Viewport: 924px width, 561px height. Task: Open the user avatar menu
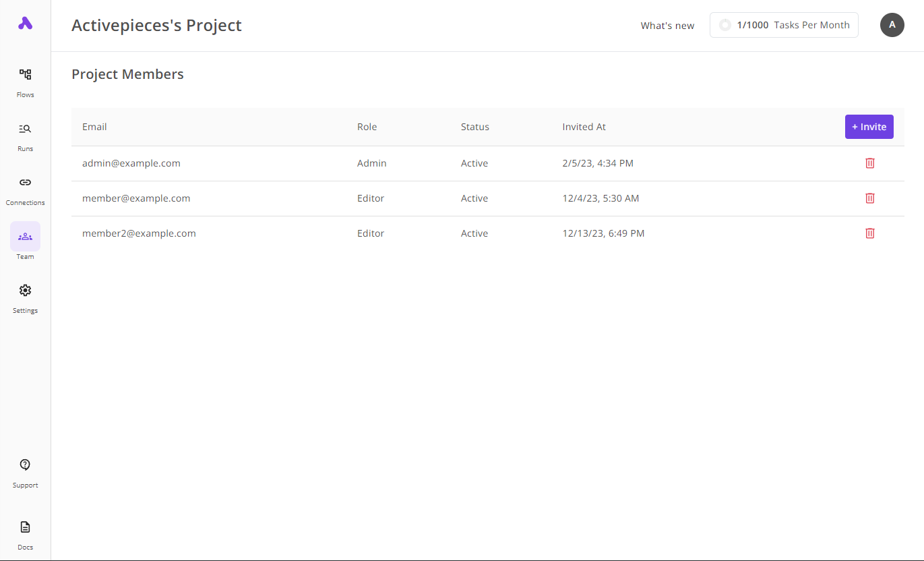[x=892, y=25]
